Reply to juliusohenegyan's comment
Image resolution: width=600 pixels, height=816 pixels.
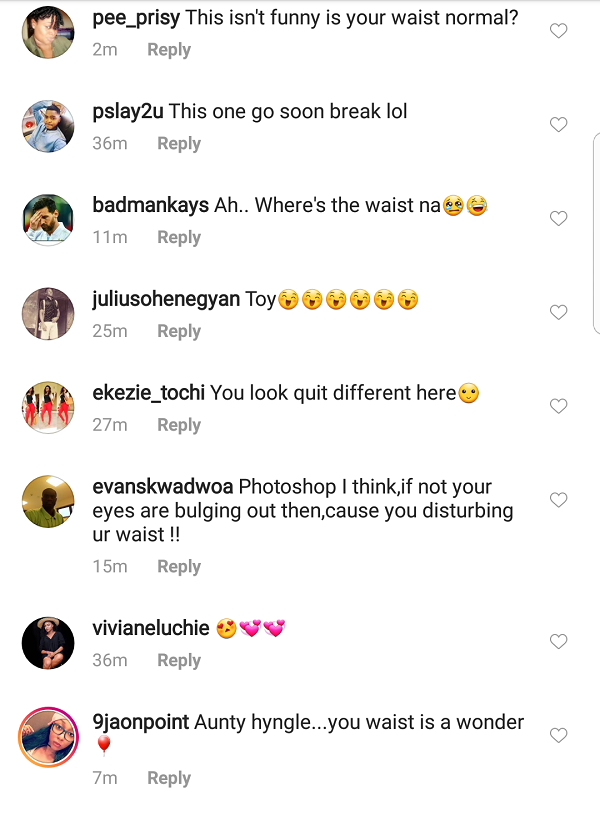(x=178, y=331)
